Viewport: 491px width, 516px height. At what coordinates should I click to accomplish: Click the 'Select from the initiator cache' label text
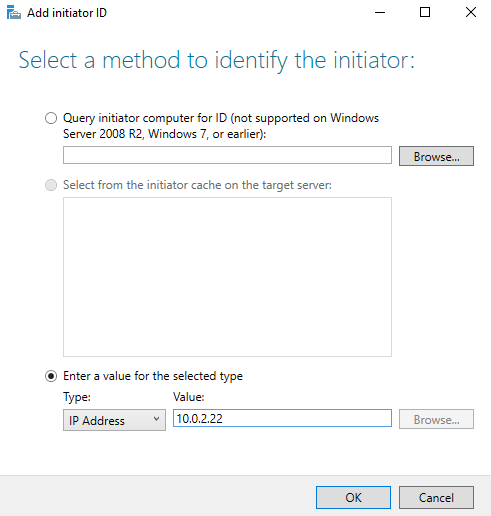click(x=197, y=185)
